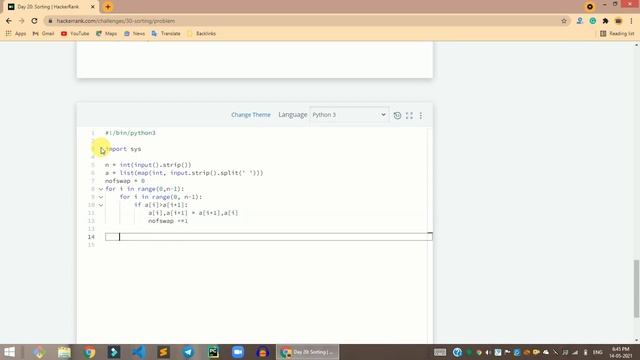This screenshot has width=640, height=360.
Task: Open the headphones app in the taskbar
Action: [x=262, y=352]
